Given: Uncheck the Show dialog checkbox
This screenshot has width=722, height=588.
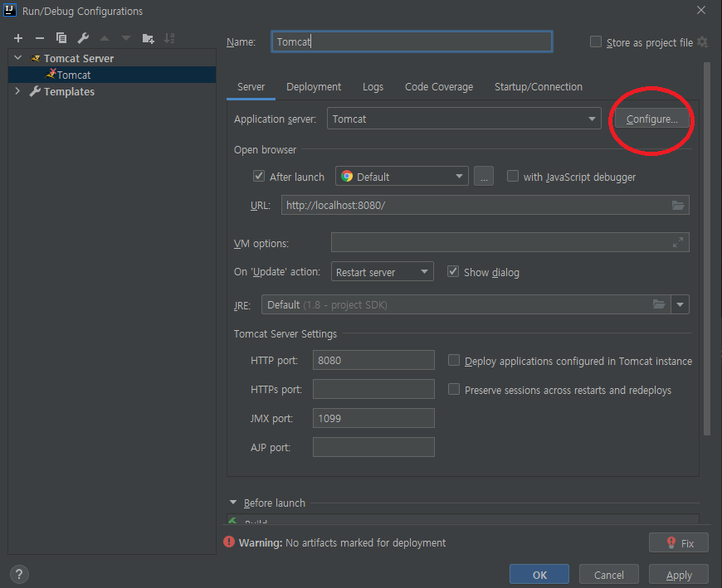Looking at the screenshot, I should click(x=453, y=271).
